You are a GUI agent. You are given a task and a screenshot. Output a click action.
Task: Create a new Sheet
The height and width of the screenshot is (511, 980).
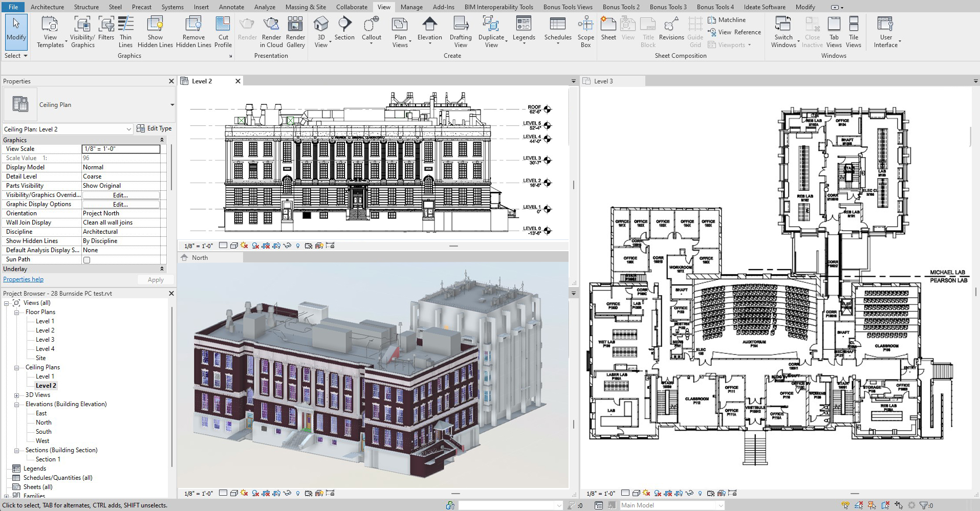[608, 29]
